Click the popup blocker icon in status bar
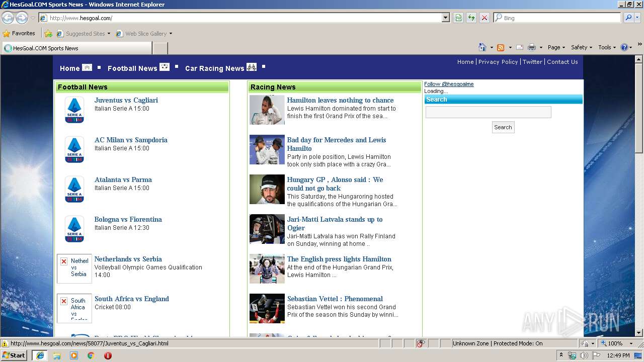644x362 pixels. point(421,343)
